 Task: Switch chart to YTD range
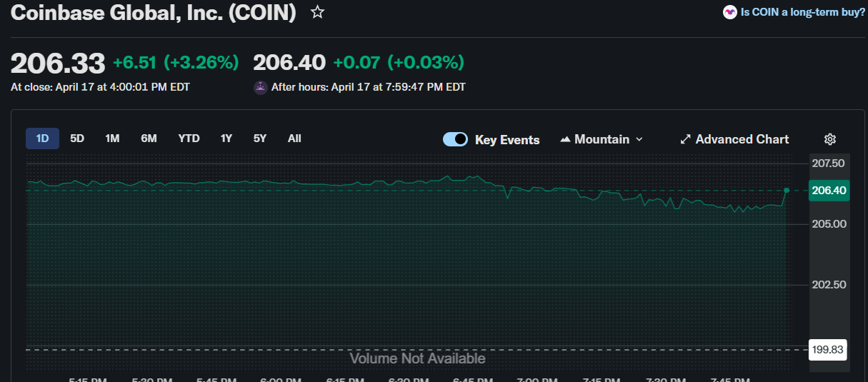(x=189, y=139)
